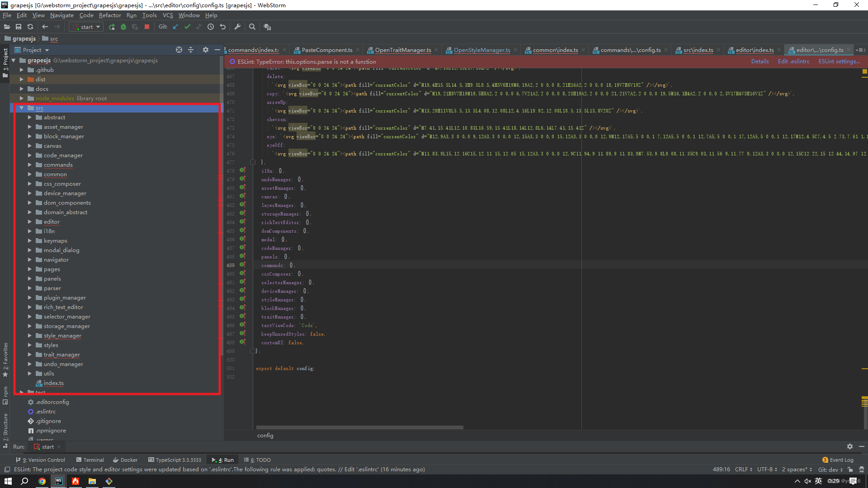Click the Search Everywhere magnifier icon
The height and width of the screenshot is (488, 868).
(x=252, y=27)
